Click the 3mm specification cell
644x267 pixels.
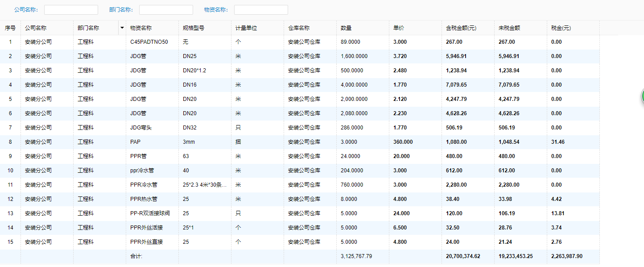coord(205,142)
